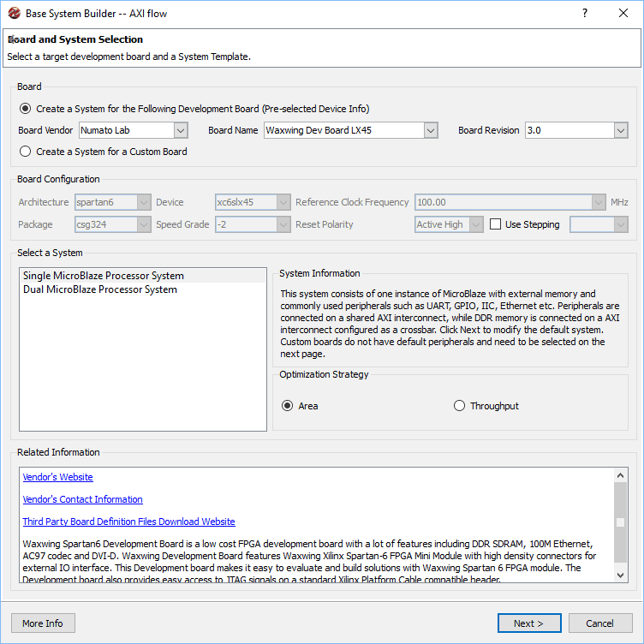Open the Vendor's Website link
The width and height of the screenshot is (644, 644).
[x=58, y=477]
